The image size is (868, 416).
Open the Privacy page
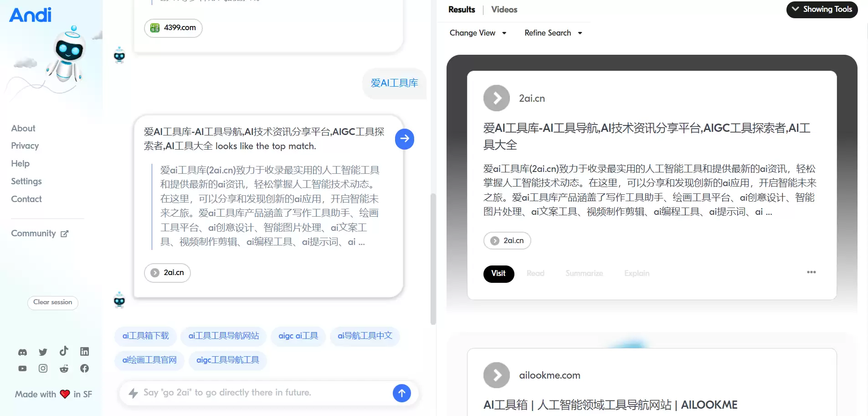tap(25, 146)
